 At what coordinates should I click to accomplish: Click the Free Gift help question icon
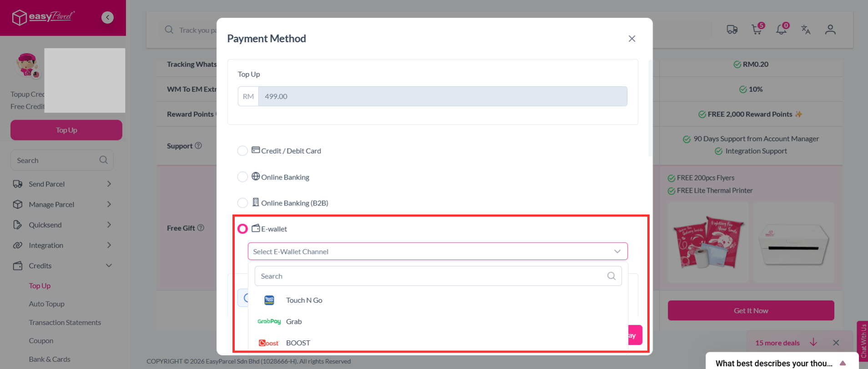click(201, 228)
